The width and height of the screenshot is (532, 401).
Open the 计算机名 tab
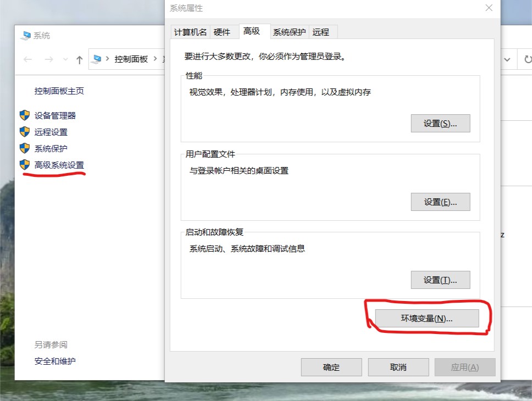click(x=190, y=32)
